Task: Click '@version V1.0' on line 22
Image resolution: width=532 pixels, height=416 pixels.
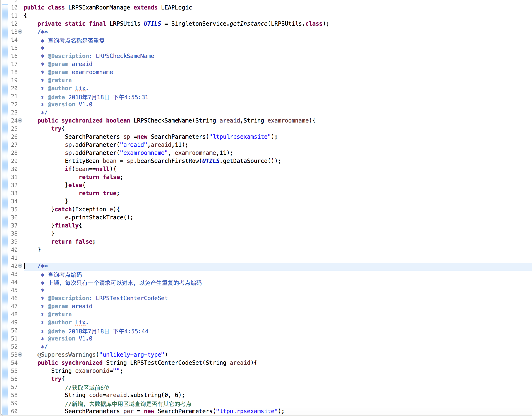Action: point(70,104)
